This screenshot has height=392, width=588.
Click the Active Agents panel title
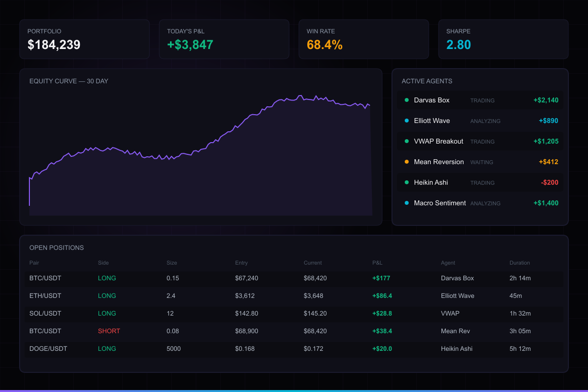pyautogui.click(x=427, y=81)
